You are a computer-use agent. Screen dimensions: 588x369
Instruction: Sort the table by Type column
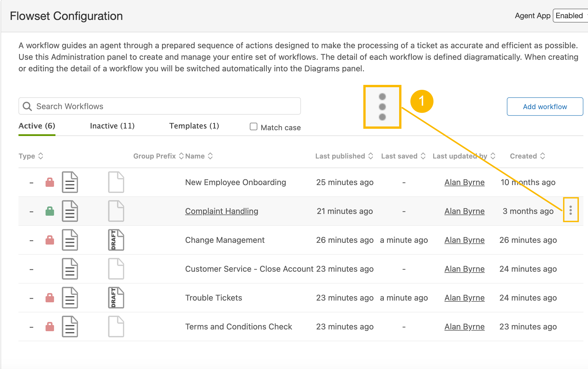(x=41, y=156)
